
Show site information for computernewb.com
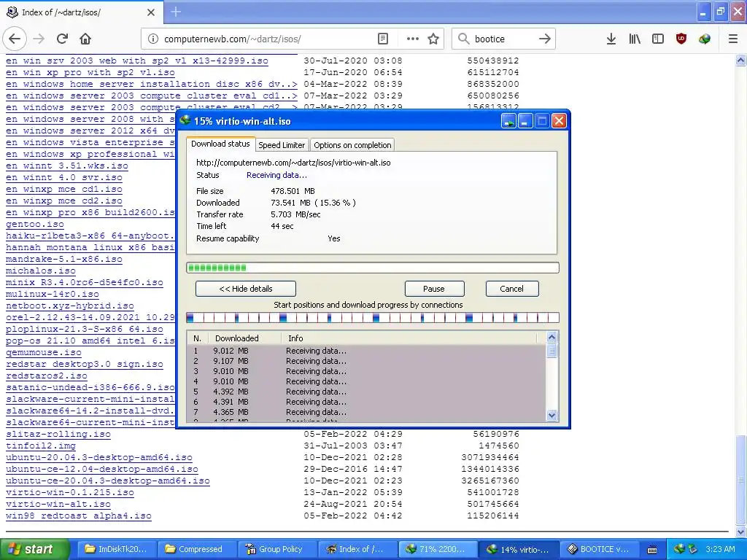pyautogui.click(x=153, y=39)
